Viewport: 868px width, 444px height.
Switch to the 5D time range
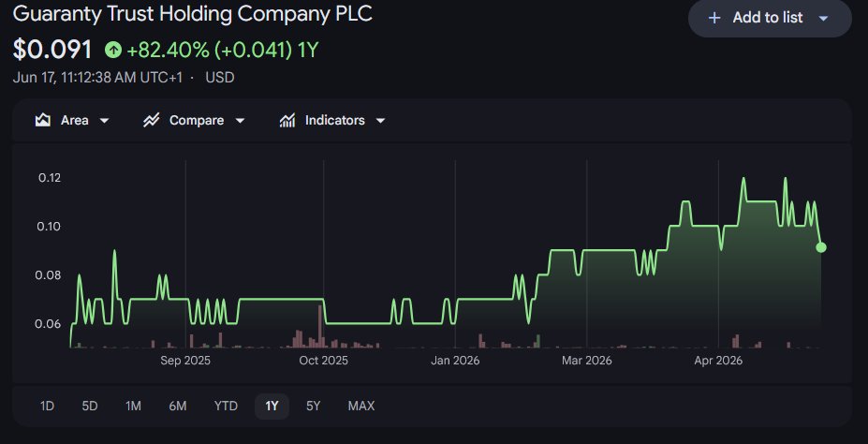[90, 407]
